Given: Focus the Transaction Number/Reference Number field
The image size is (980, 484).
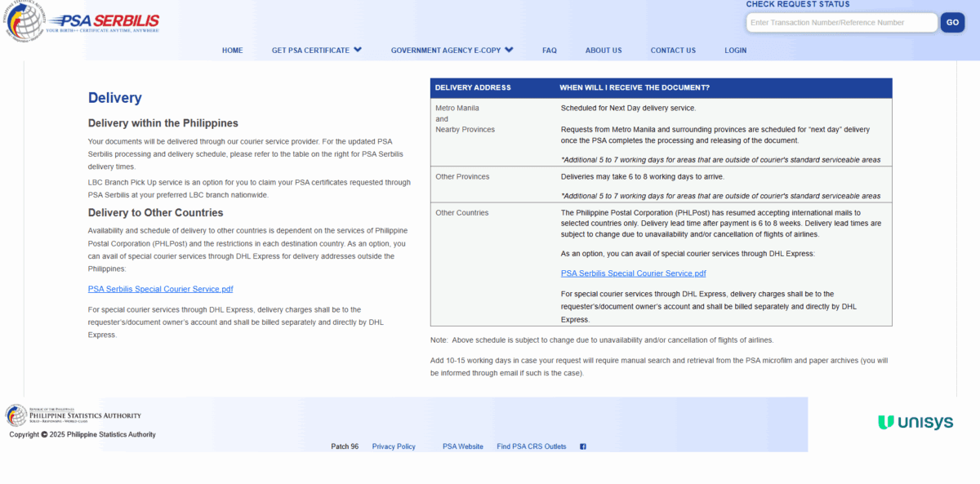Looking at the screenshot, I should 841,23.
